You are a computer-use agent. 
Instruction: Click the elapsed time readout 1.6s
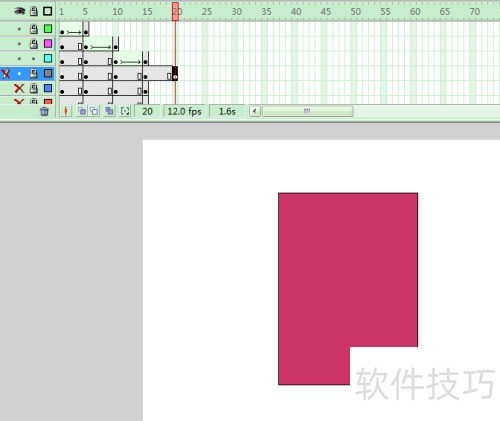point(227,111)
